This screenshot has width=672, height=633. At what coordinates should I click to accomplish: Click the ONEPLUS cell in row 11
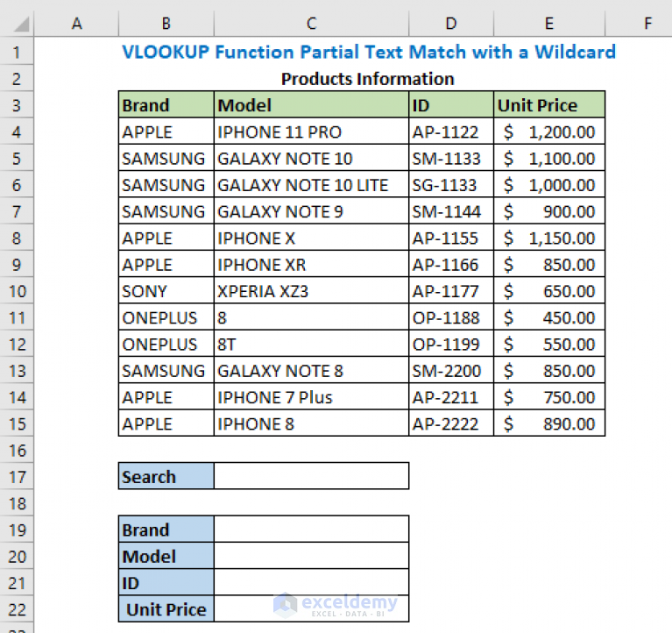pos(166,317)
